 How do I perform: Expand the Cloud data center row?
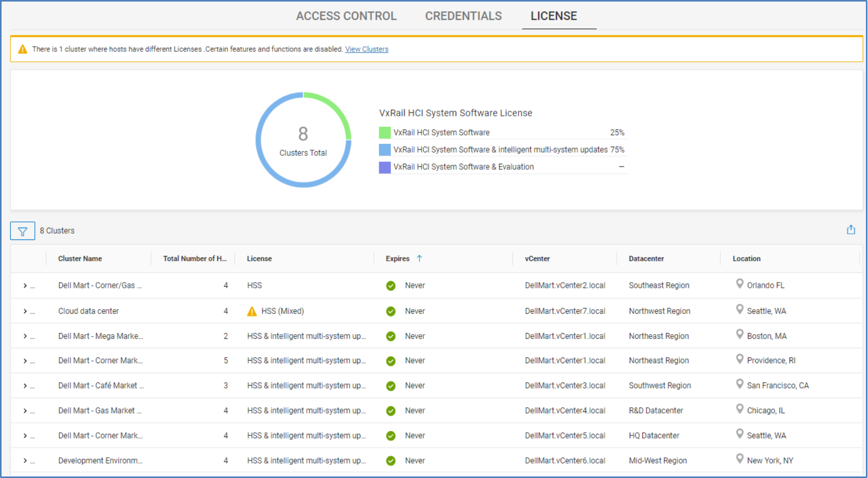[25, 311]
